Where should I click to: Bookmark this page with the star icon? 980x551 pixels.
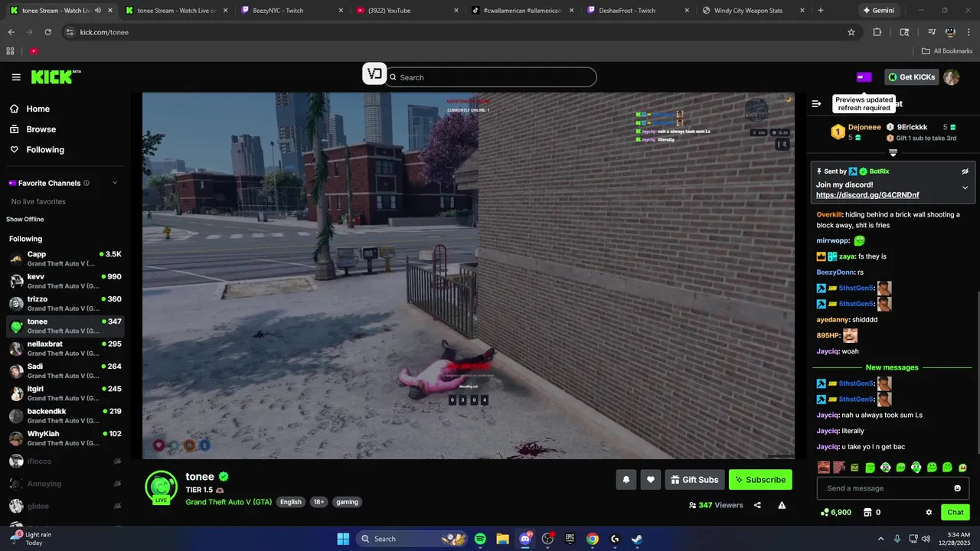(851, 32)
